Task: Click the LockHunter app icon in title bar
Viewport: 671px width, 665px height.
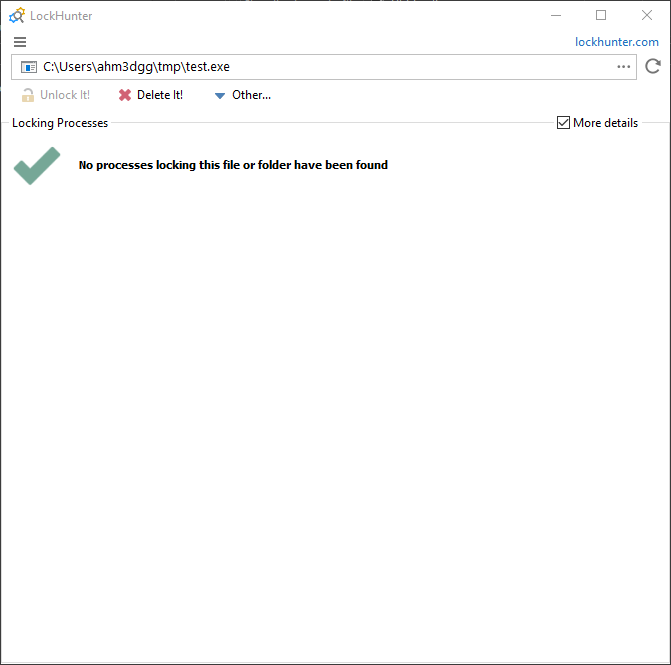Action: coord(17,15)
